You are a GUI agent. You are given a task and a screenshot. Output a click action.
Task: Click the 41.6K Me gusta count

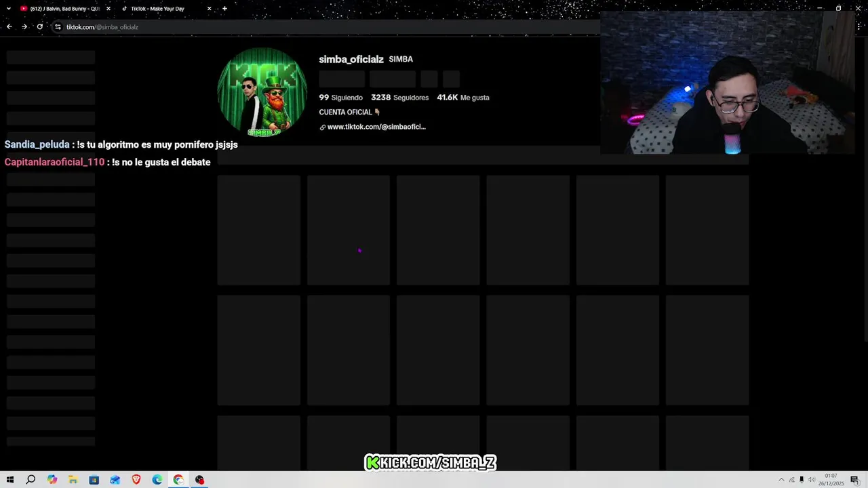click(x=463, y=98)
